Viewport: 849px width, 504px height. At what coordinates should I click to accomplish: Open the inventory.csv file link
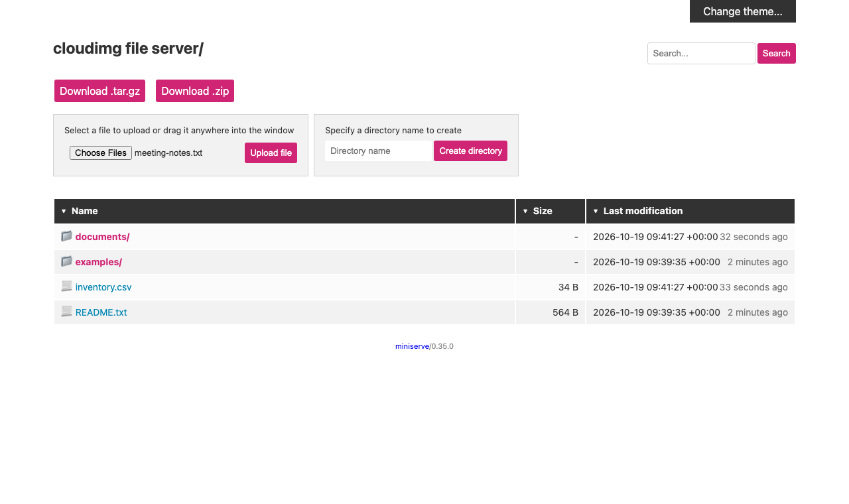pyautogui.click(x=103, y=287)
